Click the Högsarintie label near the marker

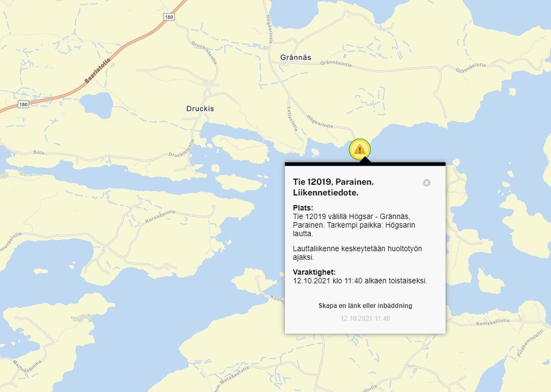tap(319, 121)
